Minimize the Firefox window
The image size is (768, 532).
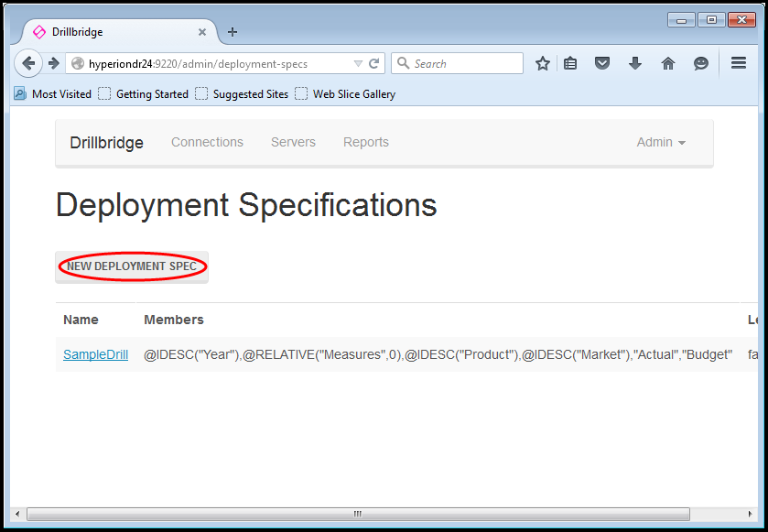pos(681,20)
